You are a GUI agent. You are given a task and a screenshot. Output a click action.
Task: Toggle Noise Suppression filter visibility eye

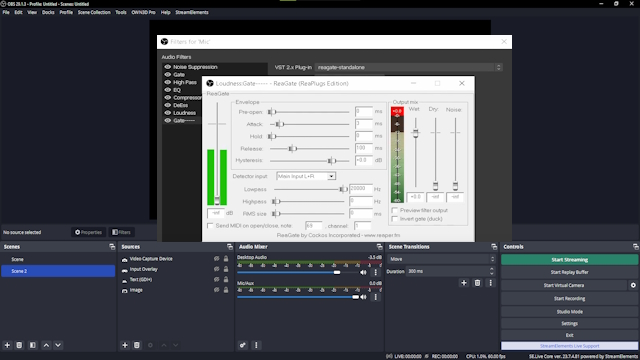[167, 67]
